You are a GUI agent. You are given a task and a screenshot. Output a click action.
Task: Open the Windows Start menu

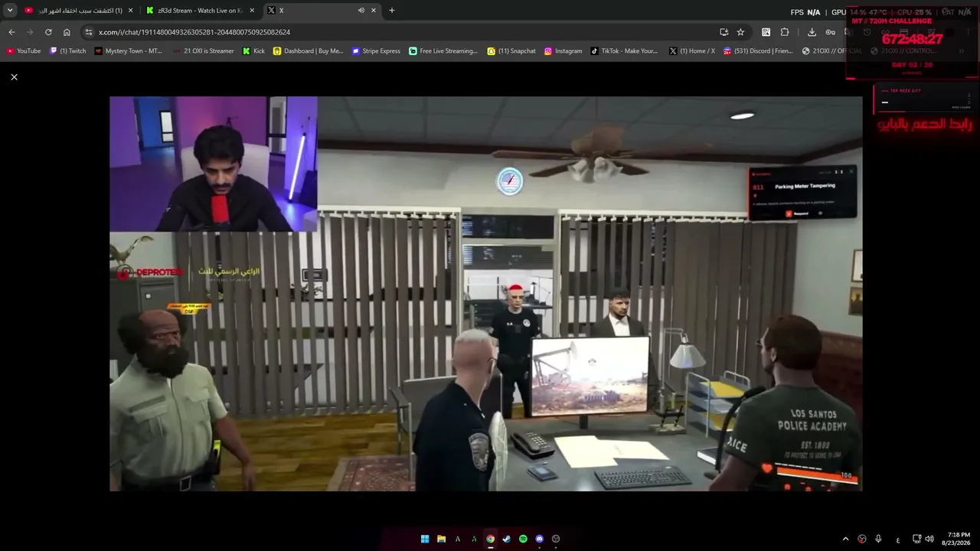425,539
